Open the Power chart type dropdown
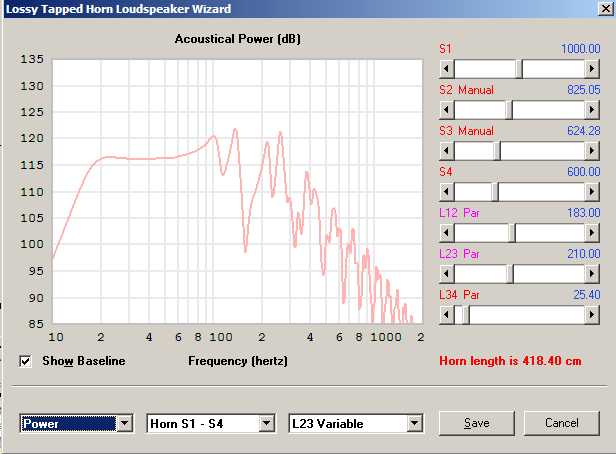This screenshot has width=616, height=454. coord(125,423)
